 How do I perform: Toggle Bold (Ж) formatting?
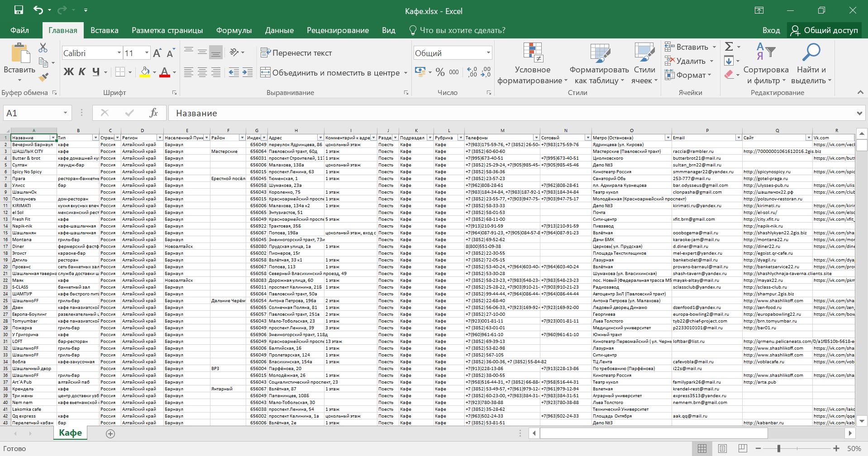click(69, 72)
